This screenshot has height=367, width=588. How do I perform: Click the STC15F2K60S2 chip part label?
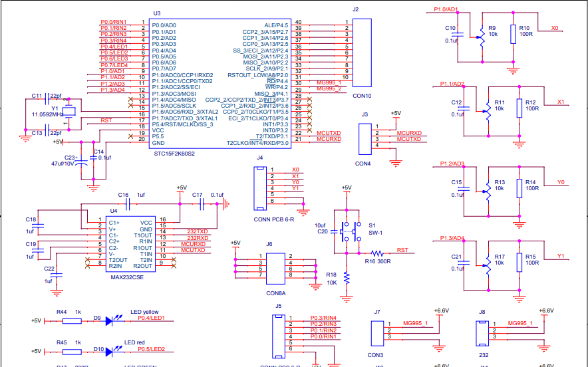[174, 154]
